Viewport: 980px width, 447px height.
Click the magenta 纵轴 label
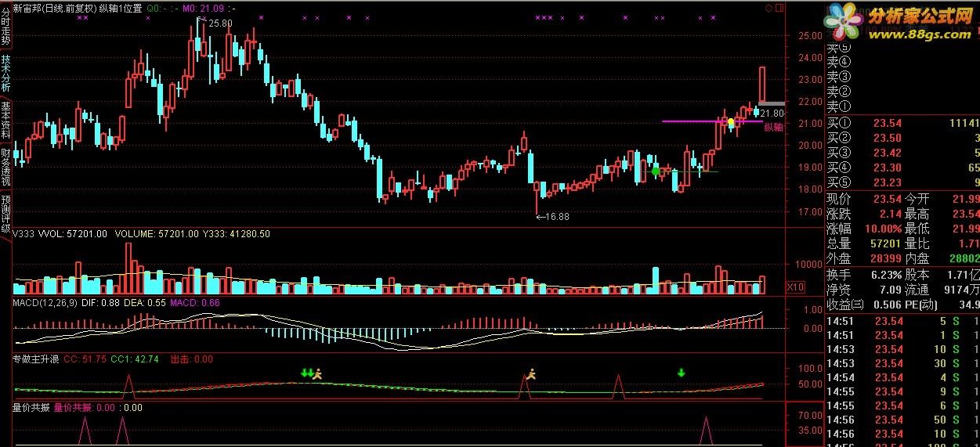point(773,127)
